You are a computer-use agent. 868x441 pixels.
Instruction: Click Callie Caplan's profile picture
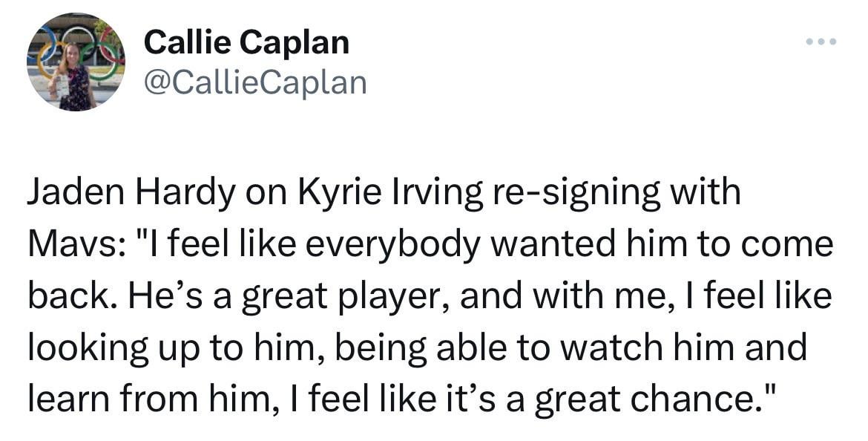pos(76,62)
